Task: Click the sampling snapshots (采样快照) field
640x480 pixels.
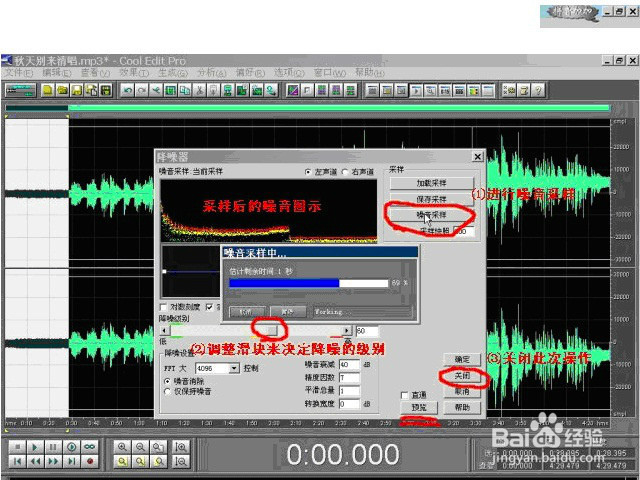Action: [x=464, y=231]
